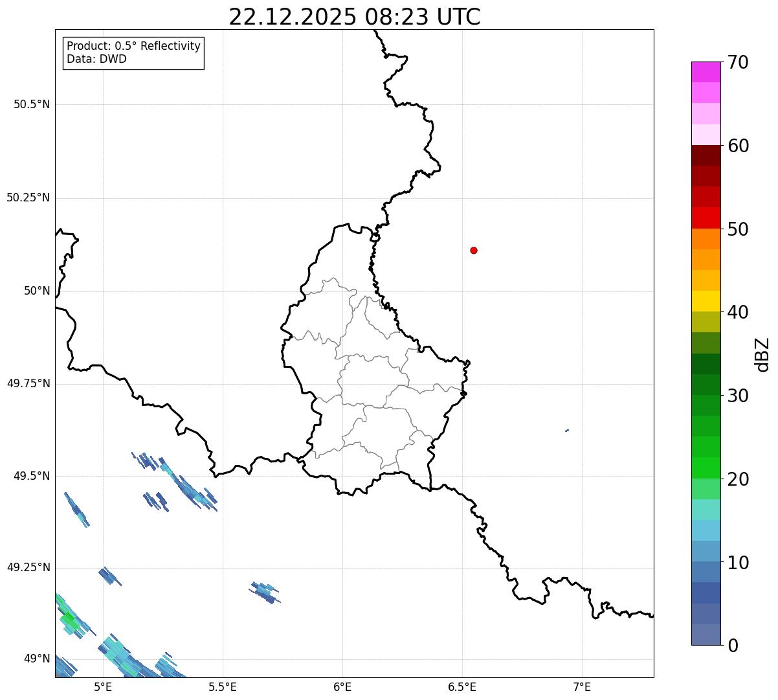Click the bright red colorbar segment above 50
778x700 pixels.
(706, 218)
